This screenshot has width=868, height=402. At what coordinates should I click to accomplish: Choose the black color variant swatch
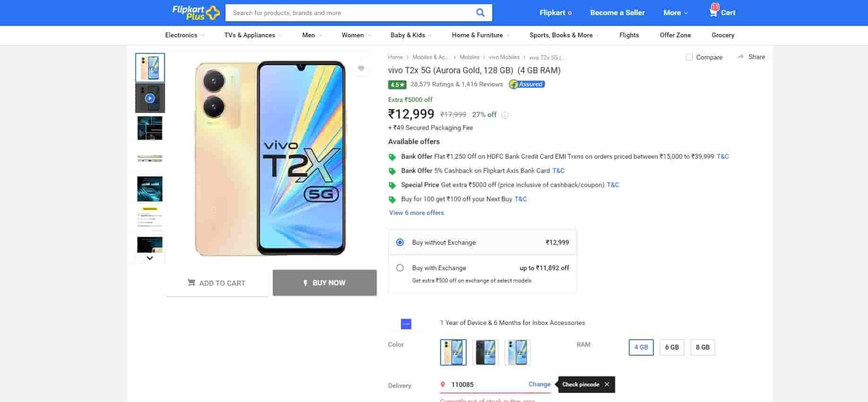(x=486, y=352)
